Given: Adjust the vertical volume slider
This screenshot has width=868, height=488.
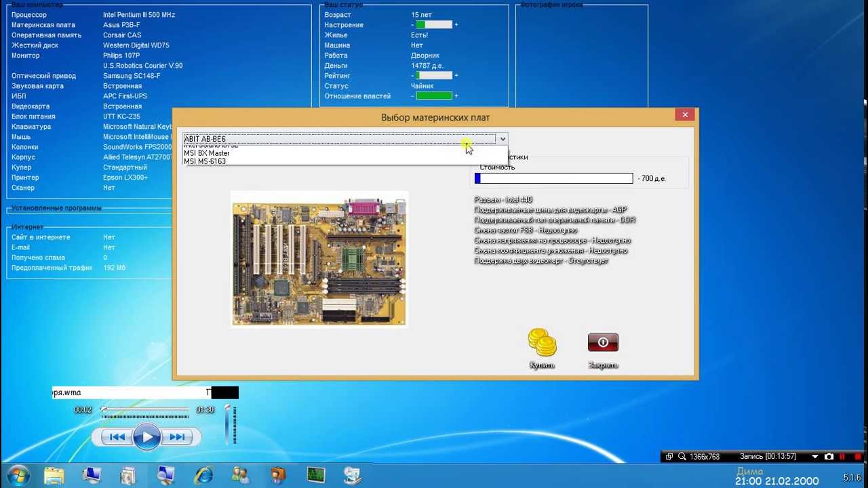Looking at the screenshot, I should [x=229, y=424].
